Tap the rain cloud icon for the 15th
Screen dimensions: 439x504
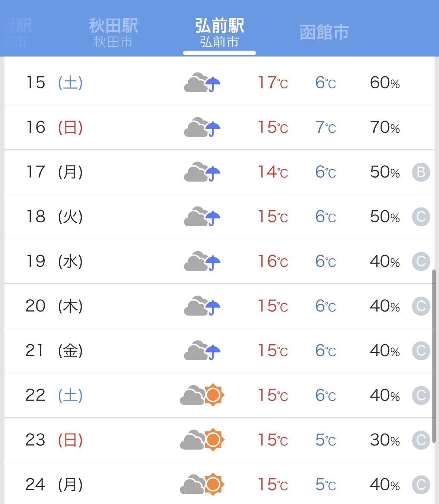click(202, 82)
